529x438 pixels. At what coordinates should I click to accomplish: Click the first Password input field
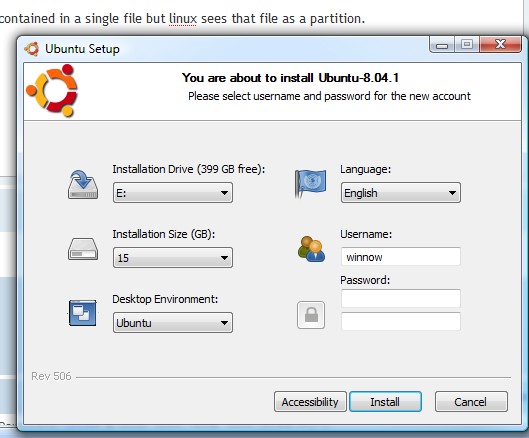(x=401, y=298)
